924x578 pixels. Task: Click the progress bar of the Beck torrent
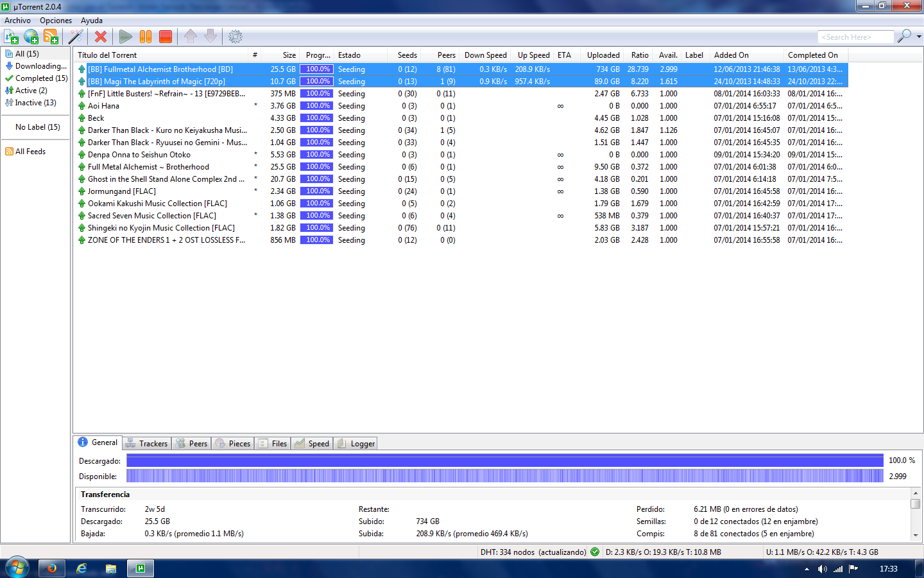pyautogui.click(x=316, y=118)
